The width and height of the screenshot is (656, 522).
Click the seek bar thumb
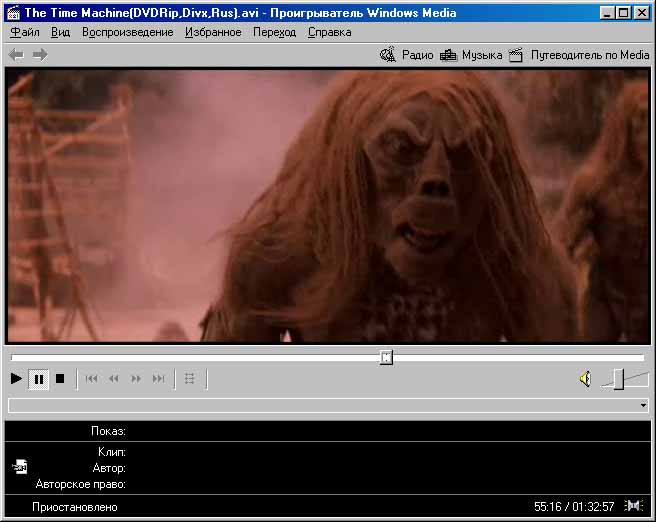pyautogui.click(x=386, y=357)
